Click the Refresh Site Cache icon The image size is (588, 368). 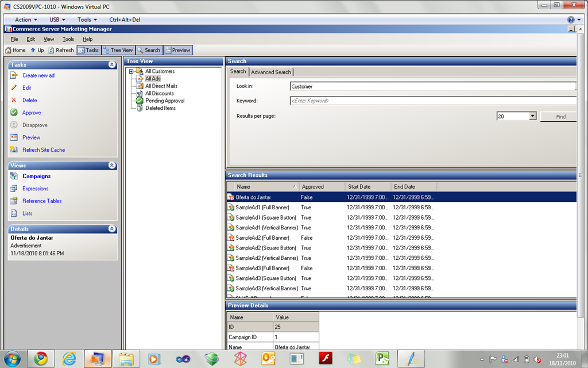14,149
